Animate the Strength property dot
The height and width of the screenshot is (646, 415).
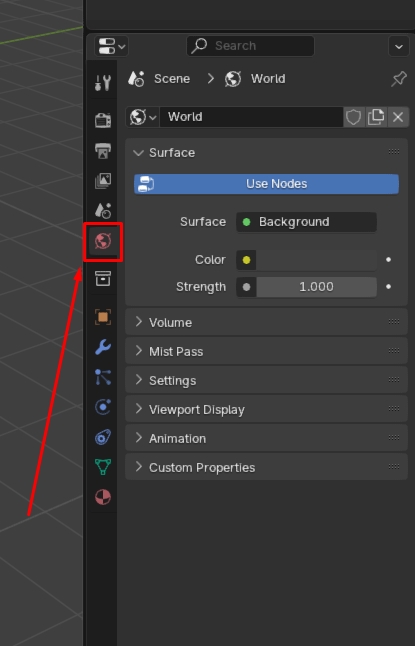pos(388,286)
